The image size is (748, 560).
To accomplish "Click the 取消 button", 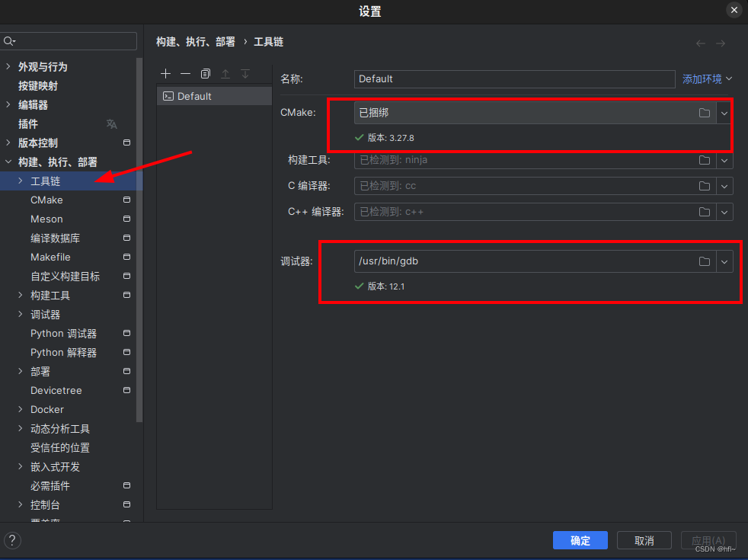I will coord(644,540).
